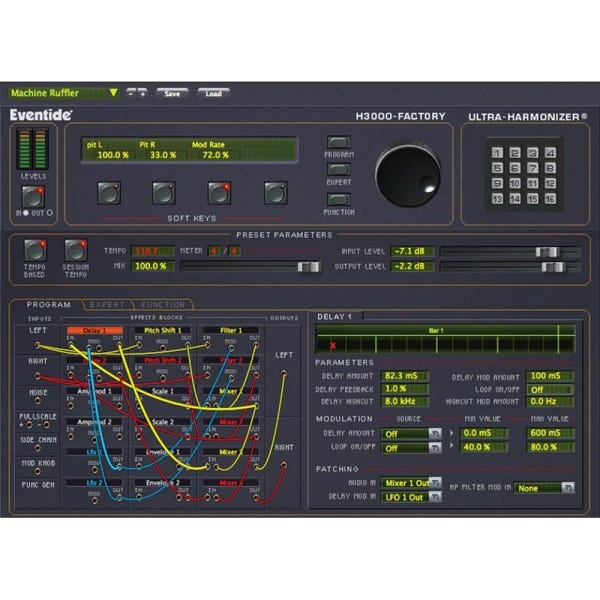Click the FUNCTION mode button above its label
The height and width of the screenshot is (600, 600).
point(338,199)
